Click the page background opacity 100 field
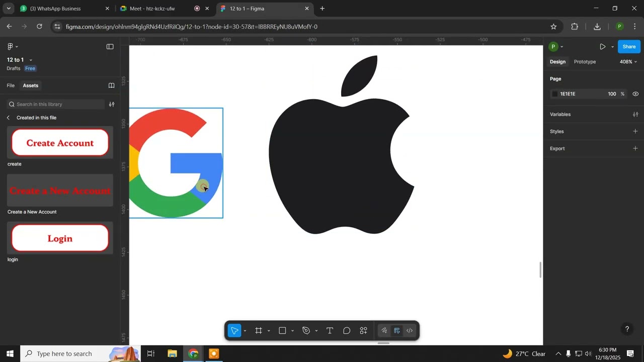Screen dimensions: 644x362 point(612,94)
